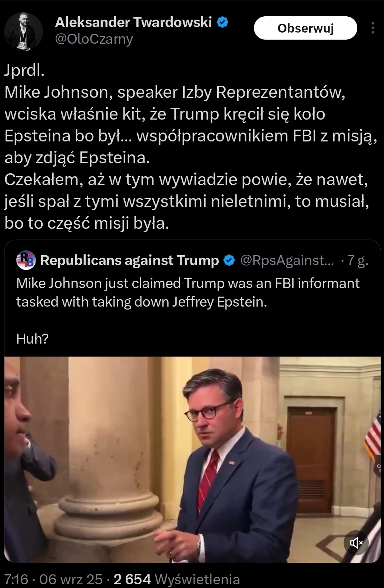View the 2 654 Wyświetlenia view count

177,579
